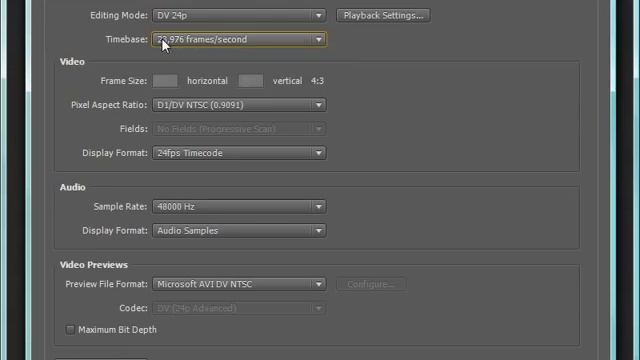Click the 4:3 aspect ratio text
640x360 pixels.
click(317, 81)
